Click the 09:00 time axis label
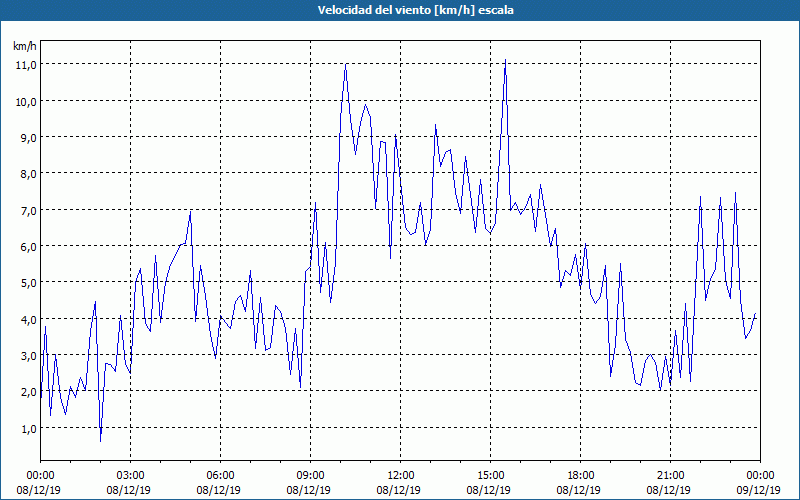Screen dimensions: 800x500 pos(310,476)
